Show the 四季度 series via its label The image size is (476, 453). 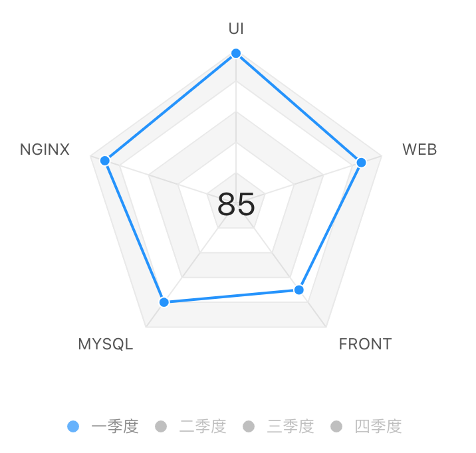click(x=378, y=426)
